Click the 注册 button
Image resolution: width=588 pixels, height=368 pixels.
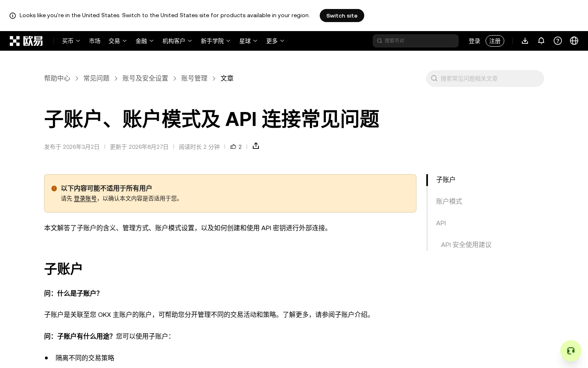click(495, 41)
